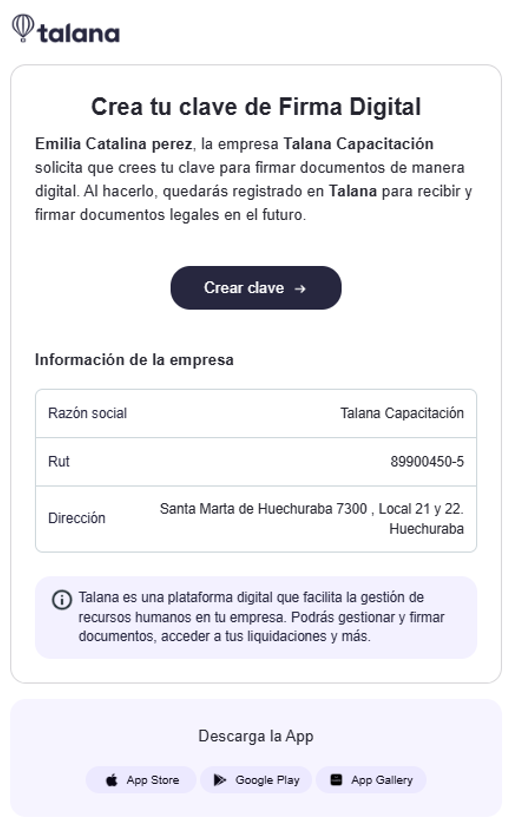The width and height of the screenshot is (512, 821).
Task: Click the talana wordmark in header
Action: pos(79,33)
